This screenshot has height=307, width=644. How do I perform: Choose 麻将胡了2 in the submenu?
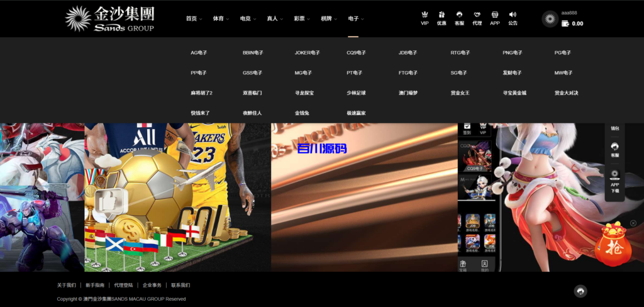click(201, 93)
